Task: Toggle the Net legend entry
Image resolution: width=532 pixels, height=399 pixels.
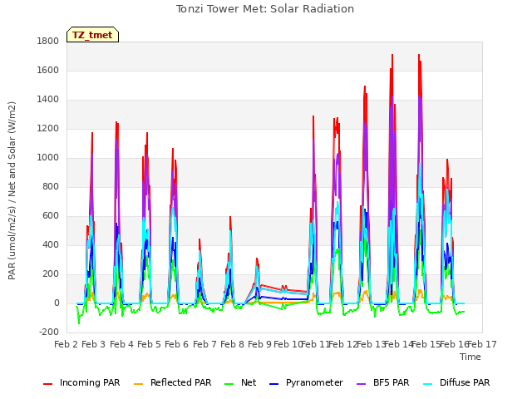Action: (x=240, y=382)
